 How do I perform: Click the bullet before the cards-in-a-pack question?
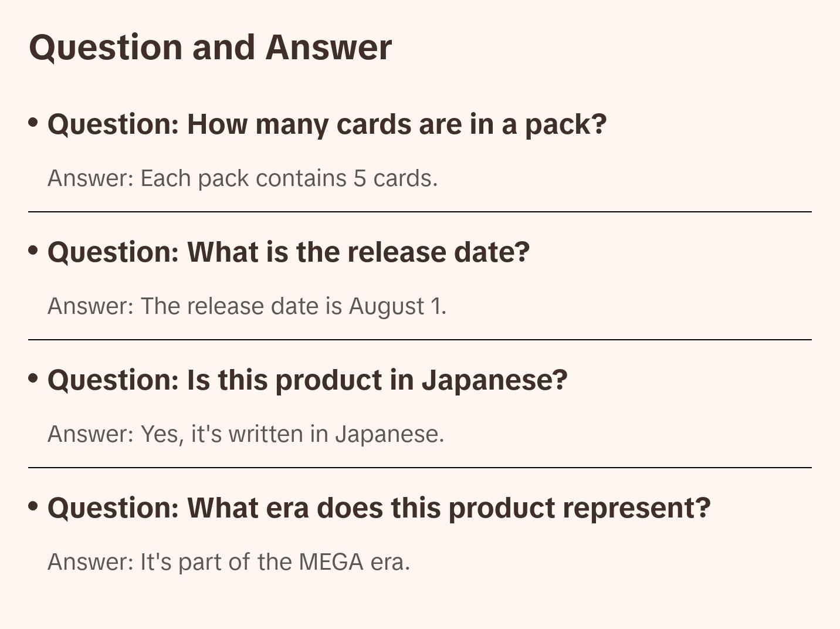pyautogui.click(x=33, y=123)
